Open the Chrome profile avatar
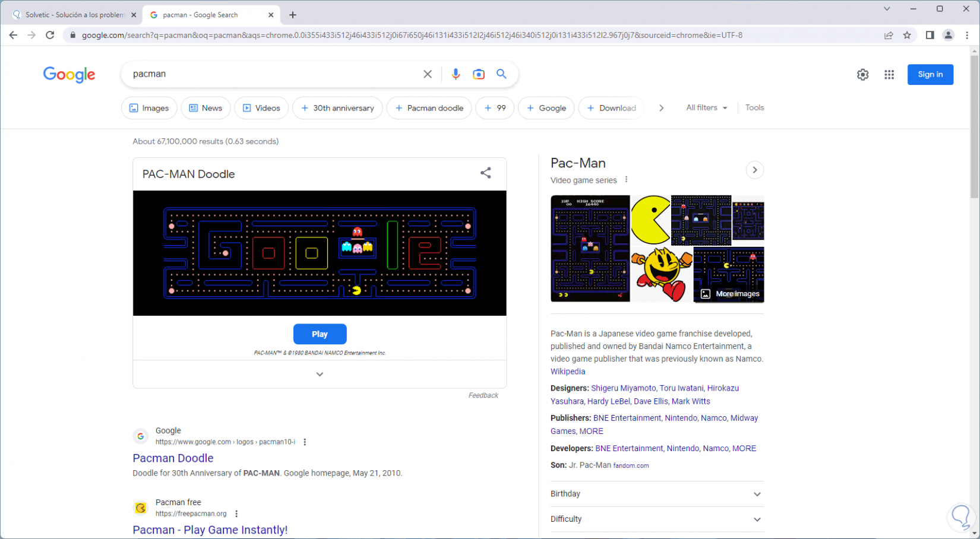980x539 pixels. pyautogui.click(x=949, y=35)
